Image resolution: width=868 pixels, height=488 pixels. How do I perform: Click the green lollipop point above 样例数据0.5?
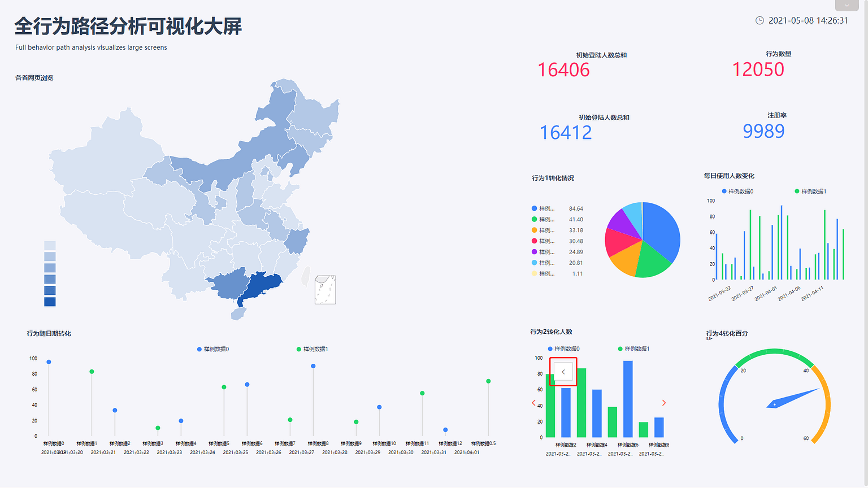pos(488,381)
